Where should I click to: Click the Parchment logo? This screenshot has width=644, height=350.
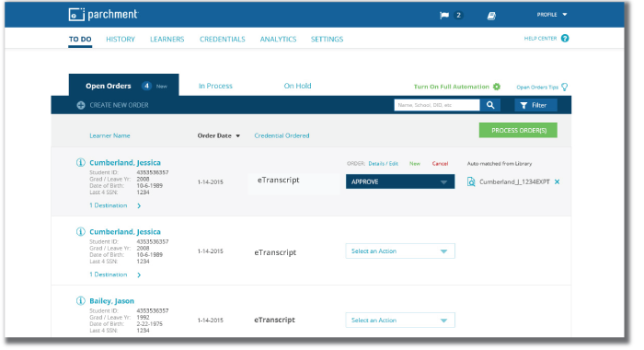pos(103,15)
